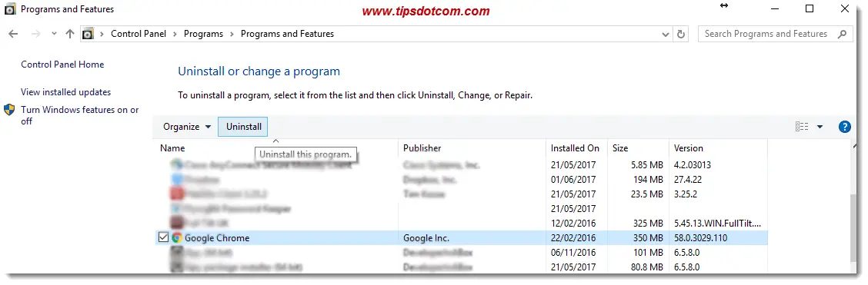The width and height of the screenshot is (868, 285).
Task: Select row with version 4.2.03013
Action: (x=462, y=165)
